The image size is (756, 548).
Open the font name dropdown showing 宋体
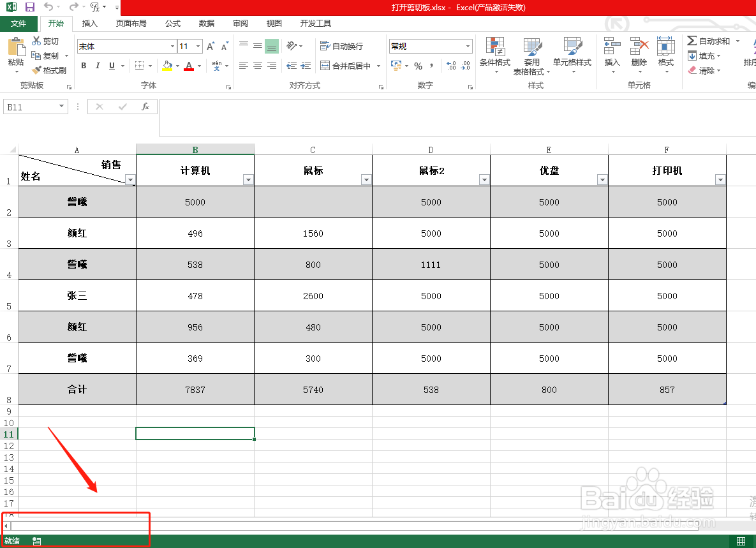coord(173,47)
